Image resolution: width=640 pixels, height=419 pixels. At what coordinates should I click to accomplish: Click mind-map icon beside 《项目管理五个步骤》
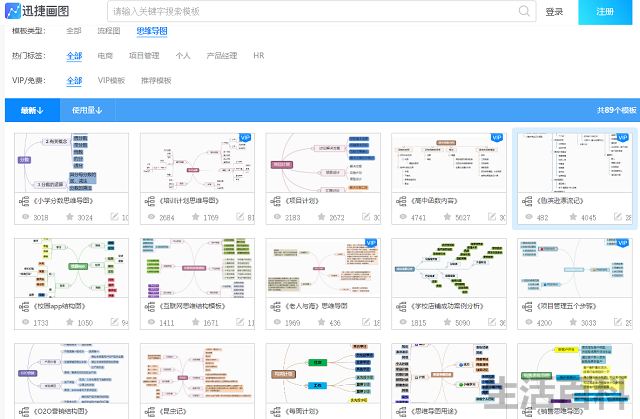pos(527,306)
